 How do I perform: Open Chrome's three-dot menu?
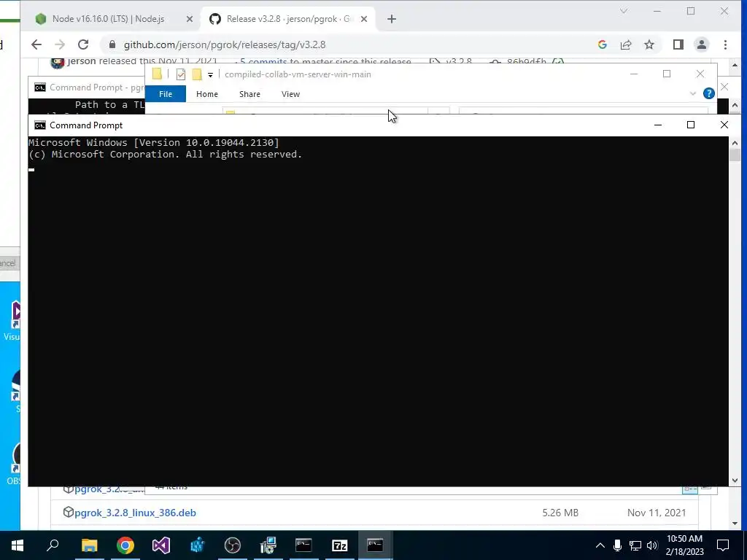pyautogui.click(x=725, y=44)
